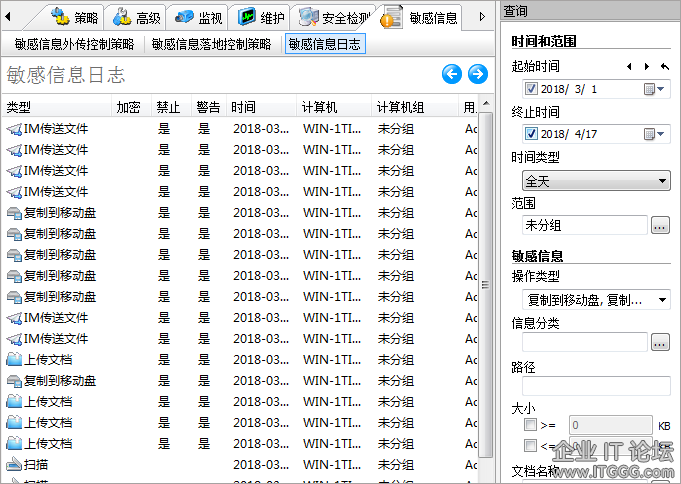This screenshot has width=681, height=484.
Task: Open the 终止时间 calendar dropdown
Action: (655, 134)
